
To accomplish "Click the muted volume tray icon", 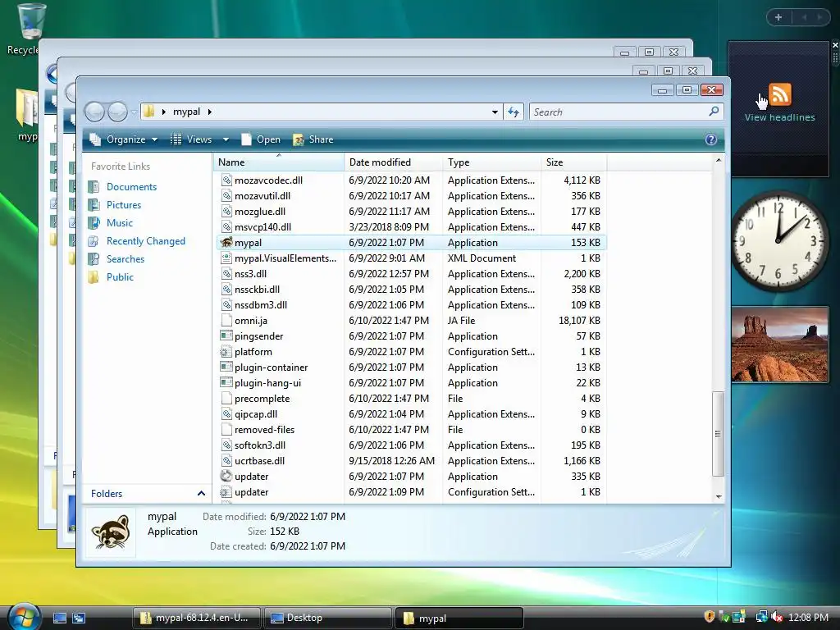I will [x=778, y=617].
